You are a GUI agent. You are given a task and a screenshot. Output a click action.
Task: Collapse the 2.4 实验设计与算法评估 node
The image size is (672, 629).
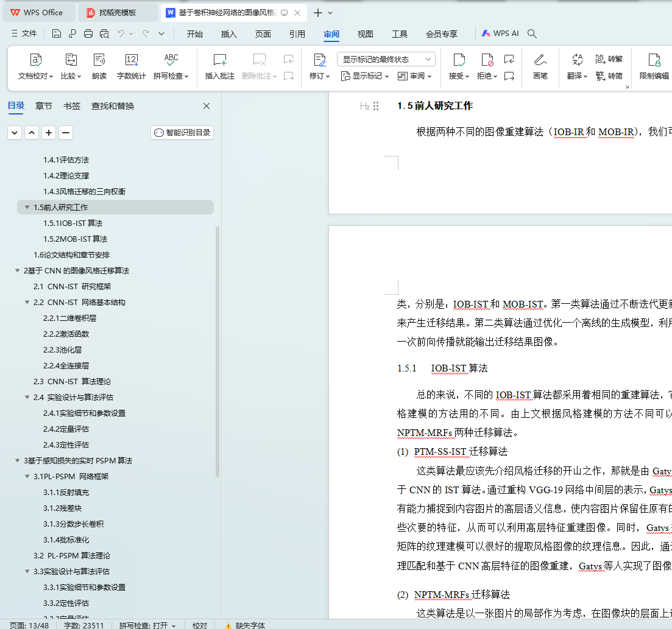(x=27, y=397)
